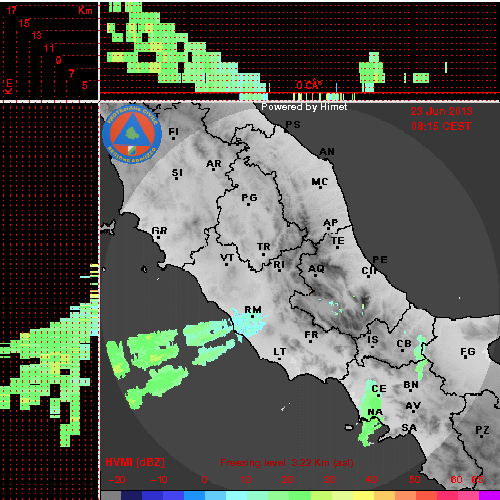The image size is (500, 500).
Task: Select the IS city label
Action: click(373, 339)
